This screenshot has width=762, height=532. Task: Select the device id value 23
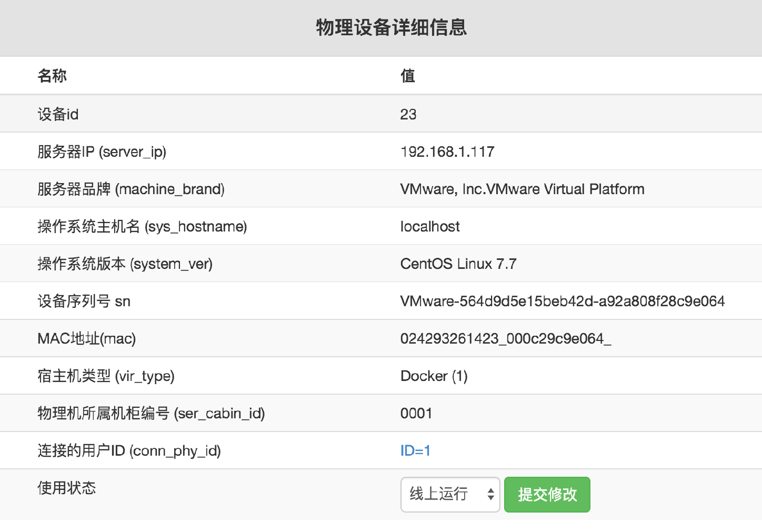pyautogui.click(x=408, y=114)
